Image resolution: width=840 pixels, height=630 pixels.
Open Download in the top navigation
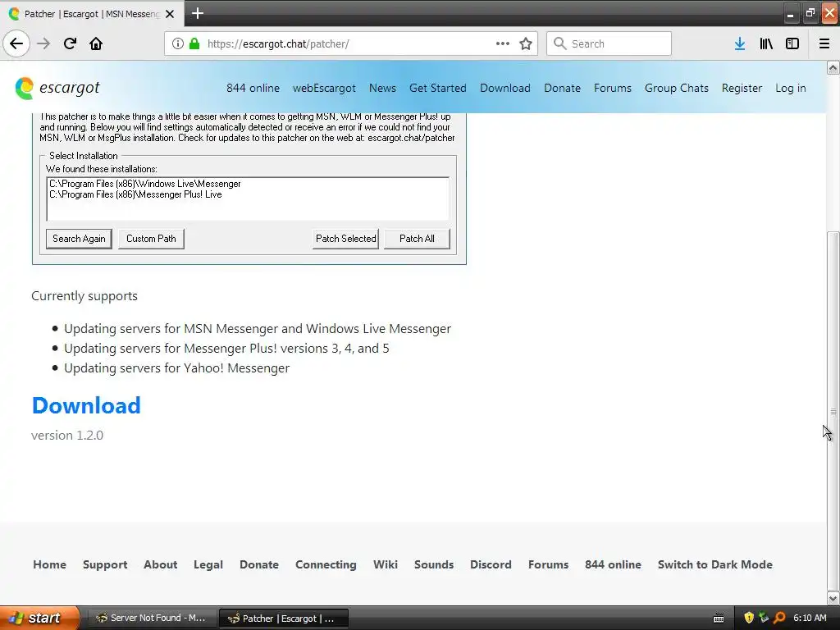[x=505, y=88]
